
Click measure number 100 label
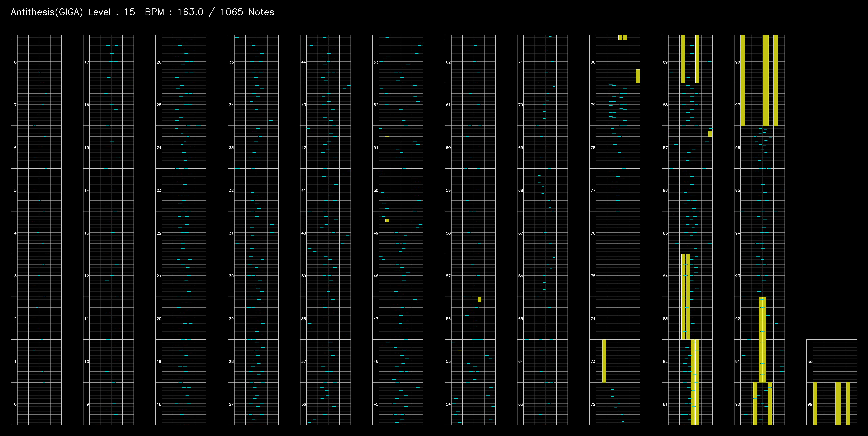(810, 362)
